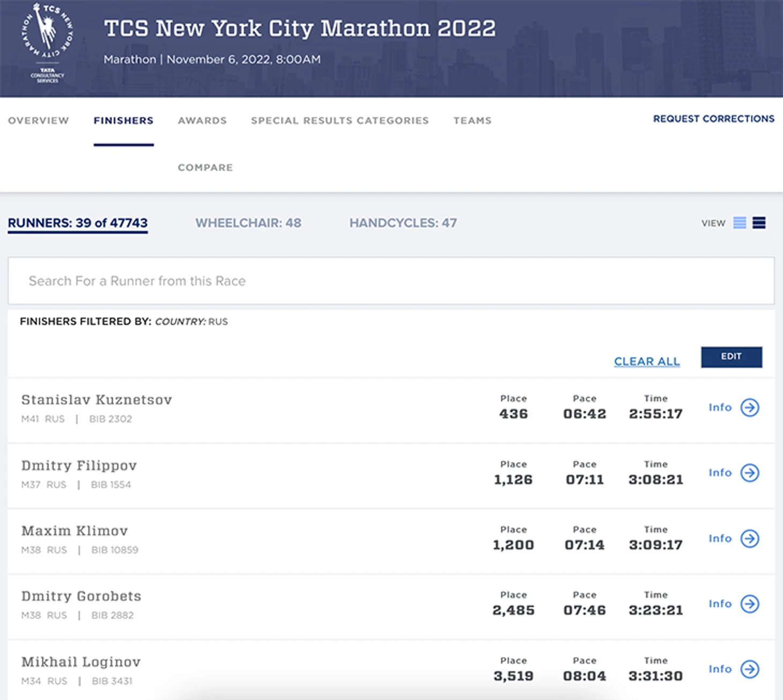Open the Compare tab
The height and width of the screenshot is (700, 783).
coord(205,168)
